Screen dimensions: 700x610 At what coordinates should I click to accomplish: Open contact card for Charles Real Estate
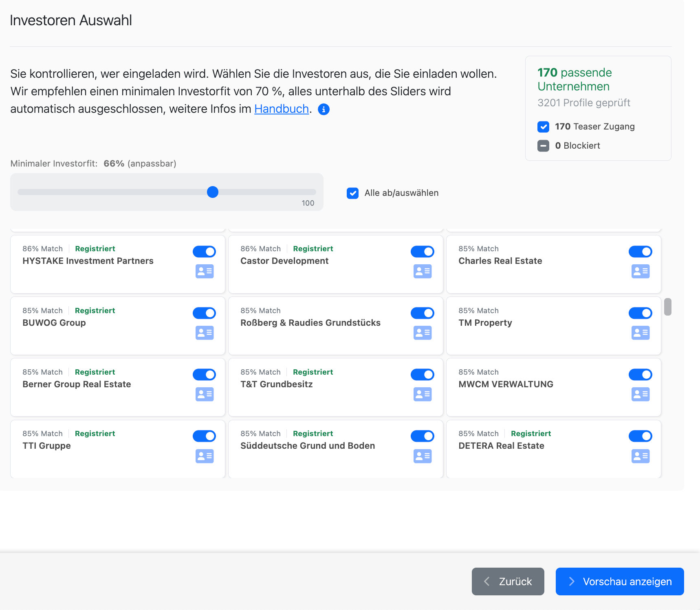(641, 271)
